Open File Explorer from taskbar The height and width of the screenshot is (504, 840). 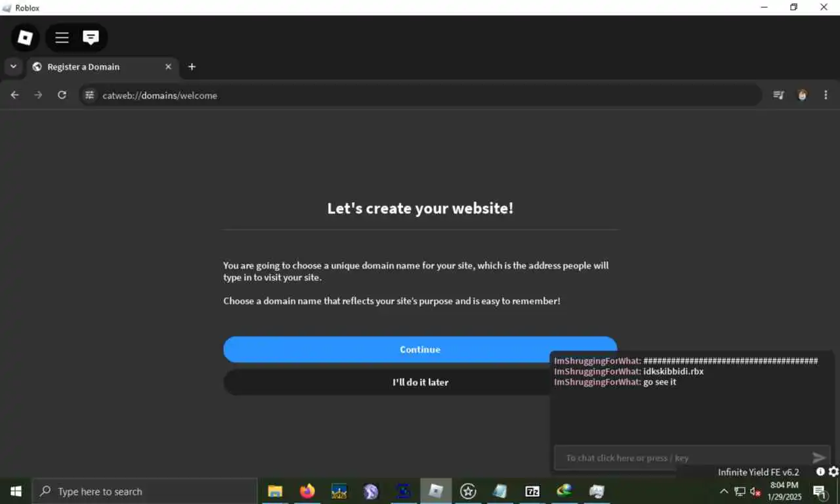tap(275, 491)
